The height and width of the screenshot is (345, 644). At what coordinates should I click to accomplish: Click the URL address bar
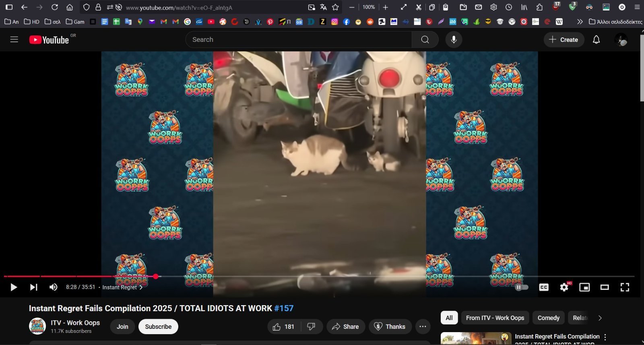point(213,7)
